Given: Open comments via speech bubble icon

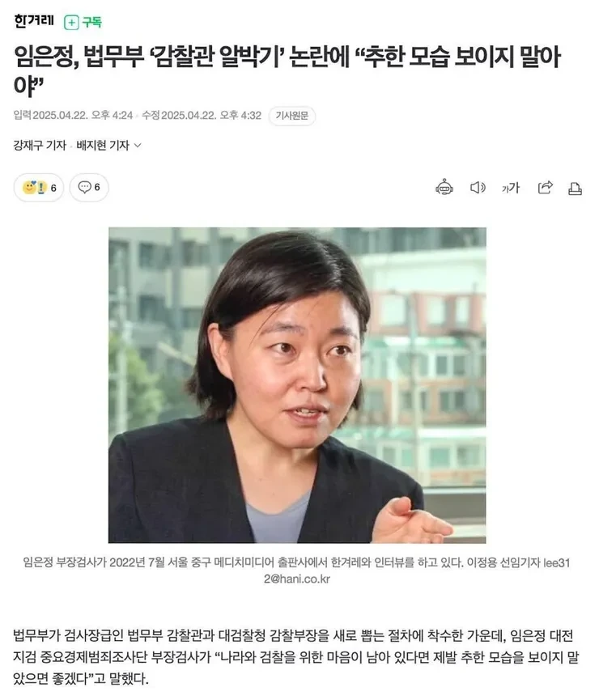Looking at the screenshot, I should 84,187.
